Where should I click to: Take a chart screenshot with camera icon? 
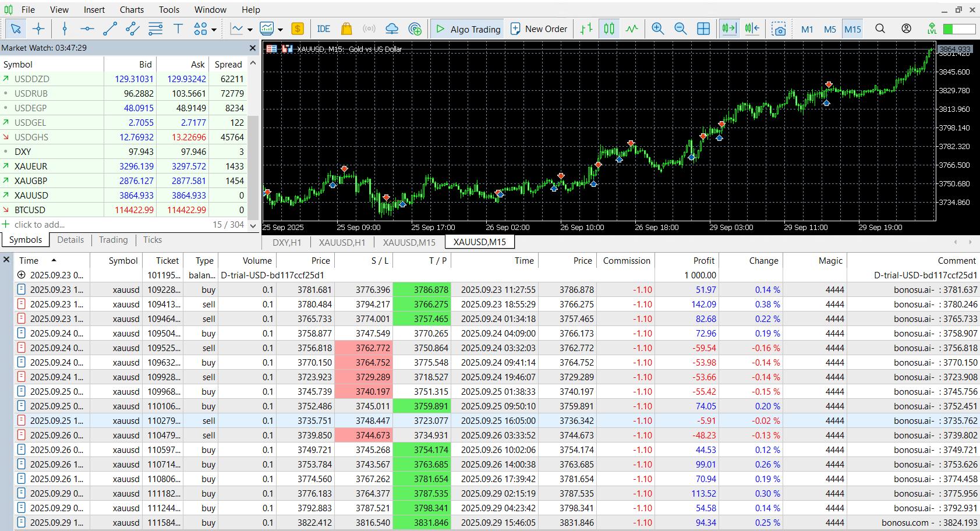pyautogui.click(x=780, y=28)
